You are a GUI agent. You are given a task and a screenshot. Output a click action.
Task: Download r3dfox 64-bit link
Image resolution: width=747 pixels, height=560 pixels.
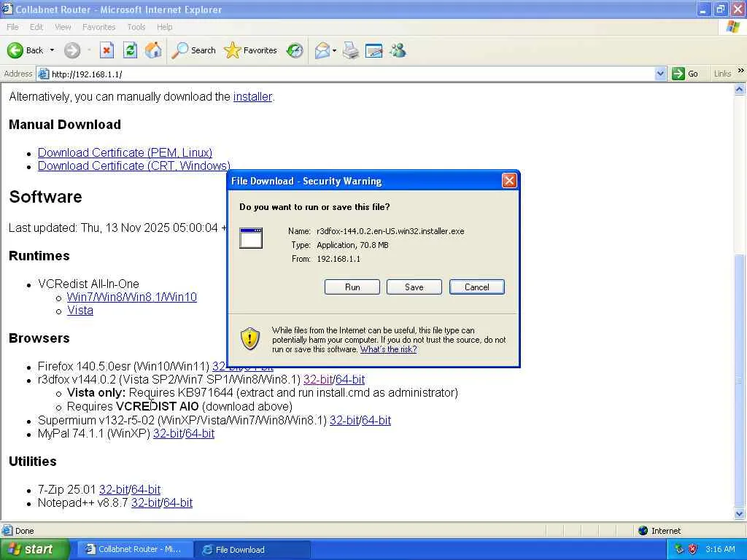tap(350, 379)
